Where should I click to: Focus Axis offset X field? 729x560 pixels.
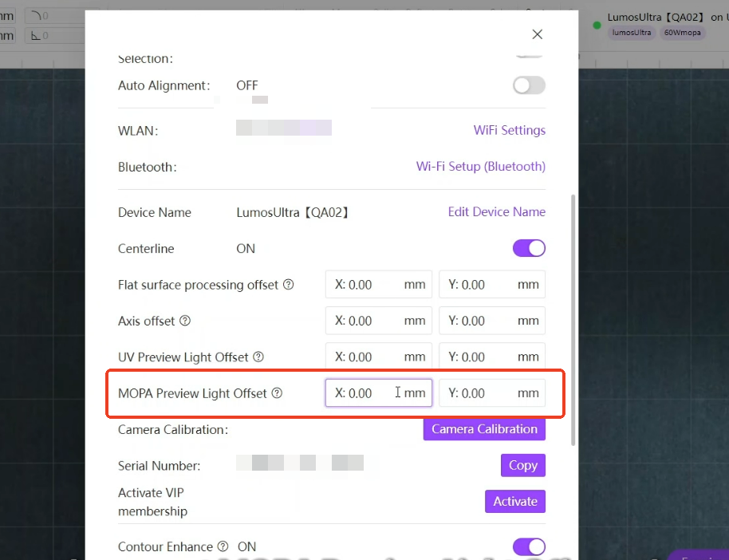[378, 321]
